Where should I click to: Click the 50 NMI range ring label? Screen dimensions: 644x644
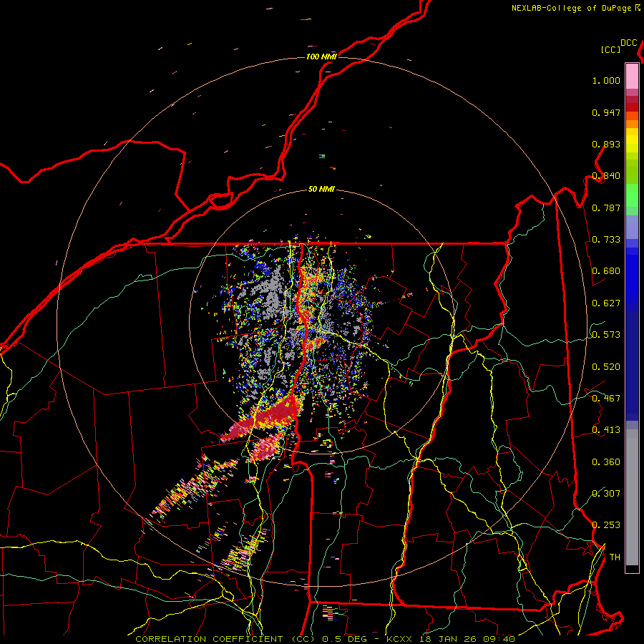[x=321, y=190]
